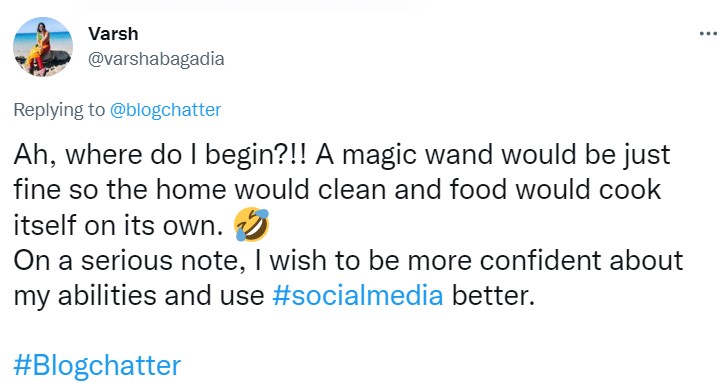Screen dimensions: 723x383
Task: Click the phrase 'itself on its own.'
Action: pos(119,225)
